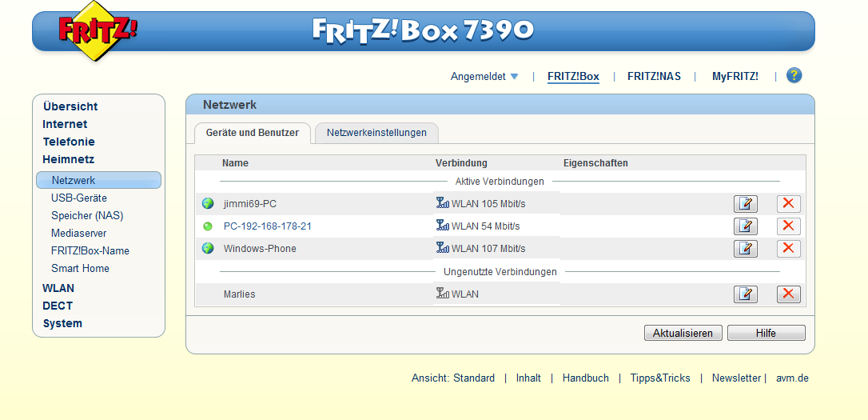The height and width of the screenshot is (420, 868).
Task: Expand Telefonie menu in the sidebar
Action: pyautogui.click(x=69, y=142)
